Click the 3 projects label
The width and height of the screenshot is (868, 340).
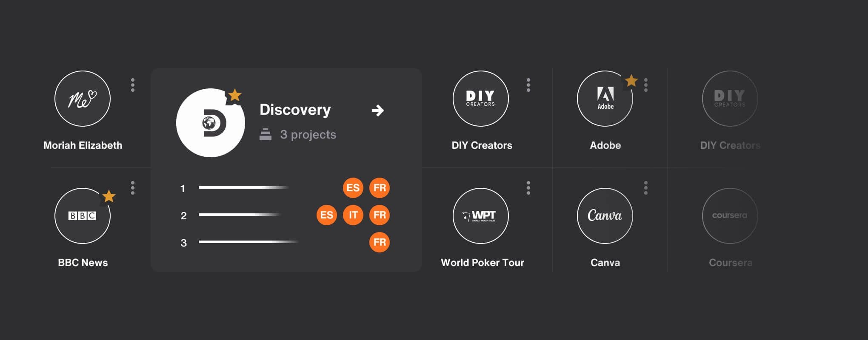click(308, 135)
